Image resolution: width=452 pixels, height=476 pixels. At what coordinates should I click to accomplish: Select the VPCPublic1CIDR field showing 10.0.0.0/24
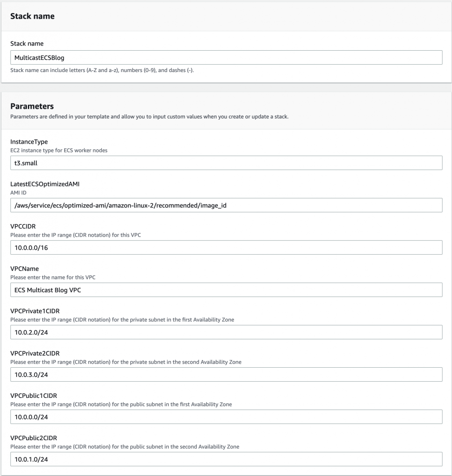click(x=226, y=417)
